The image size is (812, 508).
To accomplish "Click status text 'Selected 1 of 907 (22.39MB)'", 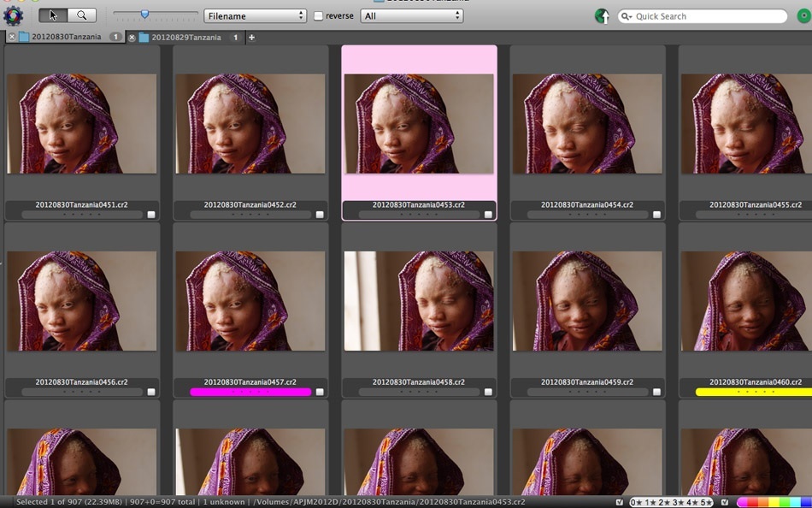I will [x=69, y=502].
